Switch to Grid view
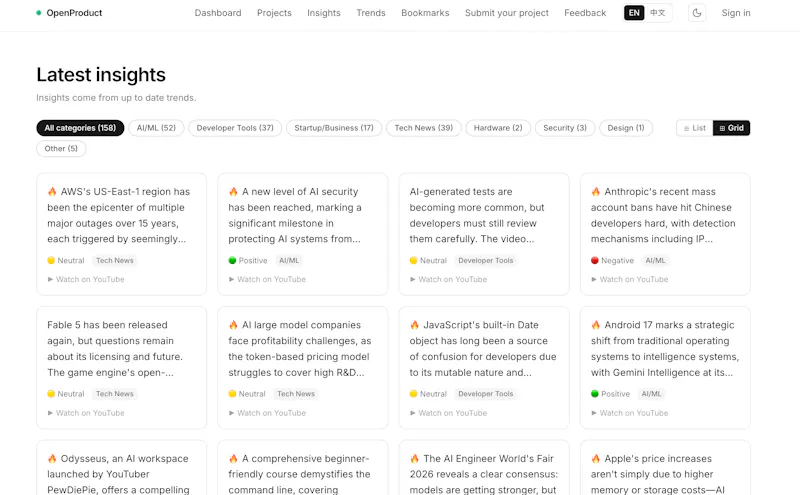 [x=732, y=128]
